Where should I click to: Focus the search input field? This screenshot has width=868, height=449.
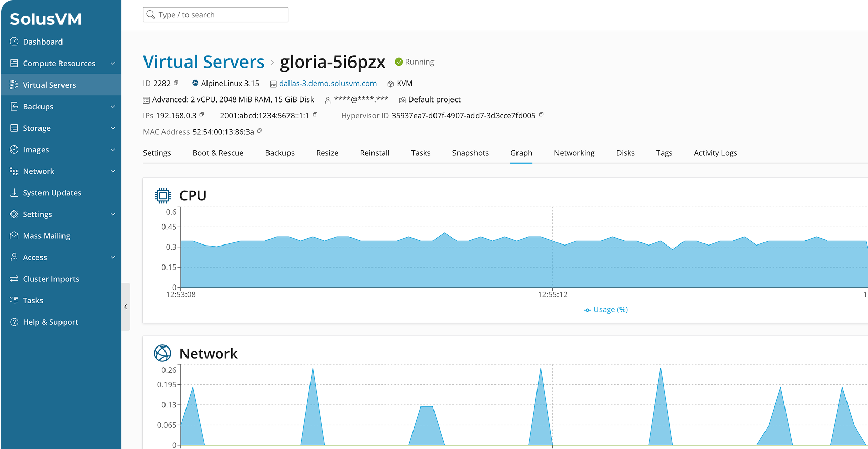[x=220, y=15]
